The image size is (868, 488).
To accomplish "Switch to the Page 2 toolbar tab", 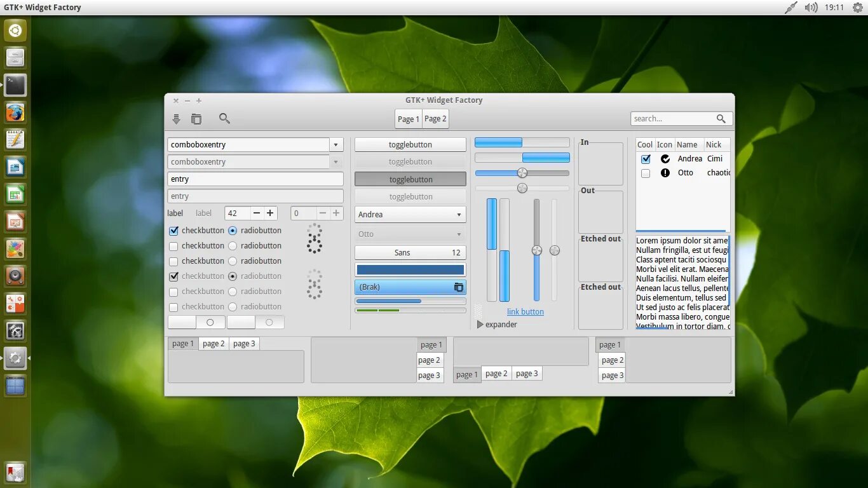I will [x=435, y=119].
